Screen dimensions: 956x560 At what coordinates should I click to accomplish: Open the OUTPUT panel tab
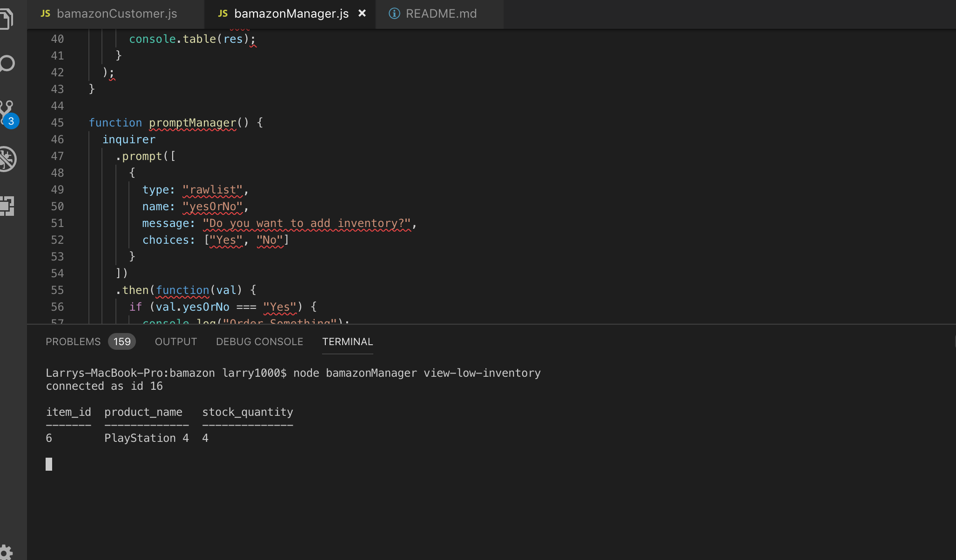176,342
